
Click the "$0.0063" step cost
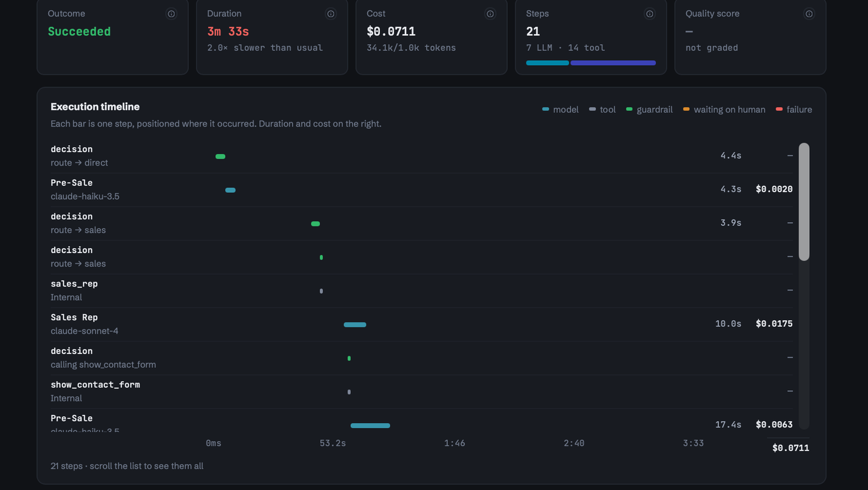pyautogui.click(x=774, y=425)
